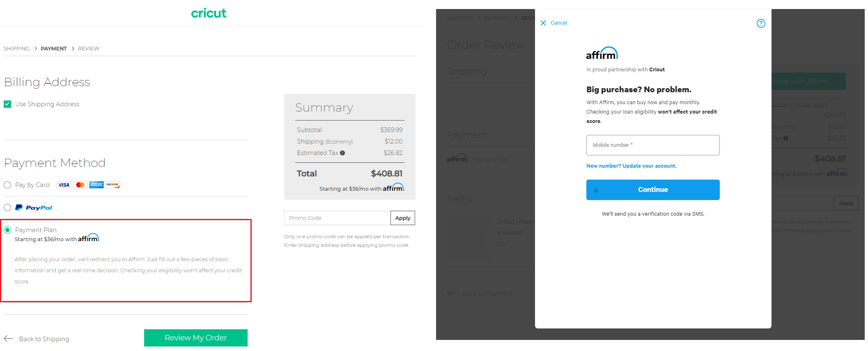Viewport: 868px width, 351px height.
Task: Click Continue in the Affirm modal
Action: tap(652, 189)
